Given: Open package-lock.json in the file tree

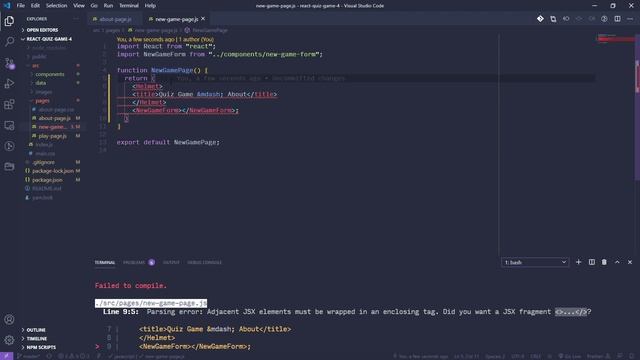Looking at the screenshot, I should point(52,171).
